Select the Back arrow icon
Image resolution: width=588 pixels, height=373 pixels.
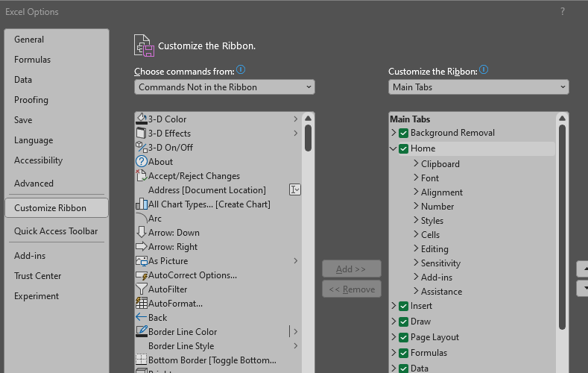pos(142,317)
